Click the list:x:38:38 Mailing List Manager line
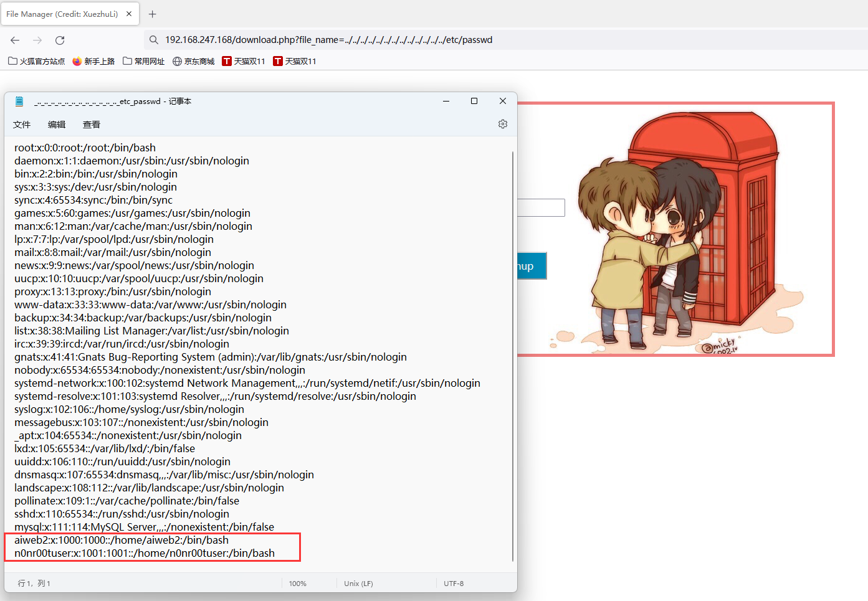The image size is (868, 601). (x=151, y=331)
